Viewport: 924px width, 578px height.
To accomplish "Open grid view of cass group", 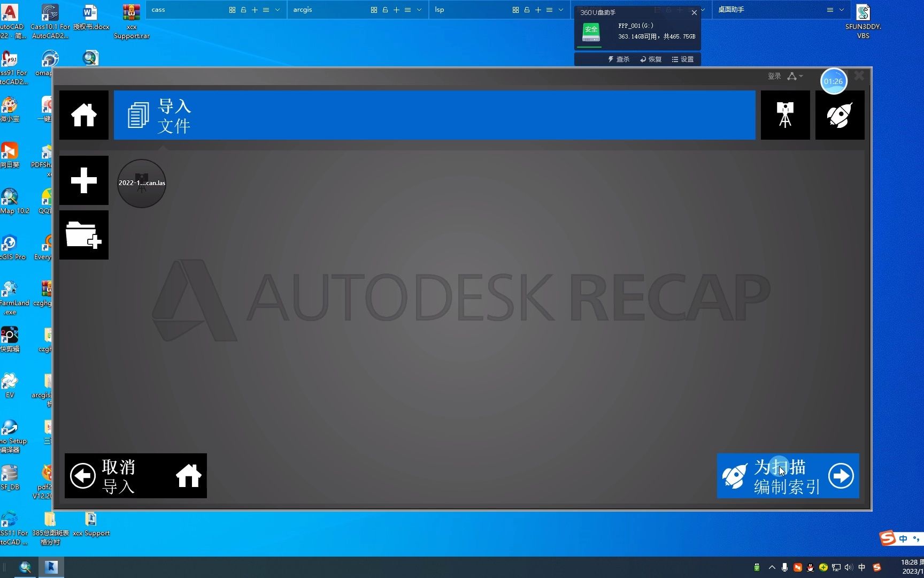I will [232, 10].
